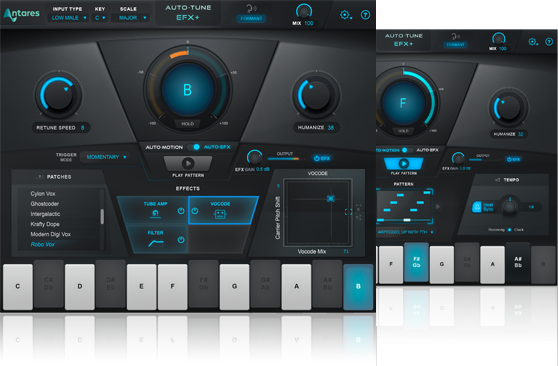Viewport: 558px width, 366px height.
Task: Click the B pitch display circle
Action: pos(188,89)
